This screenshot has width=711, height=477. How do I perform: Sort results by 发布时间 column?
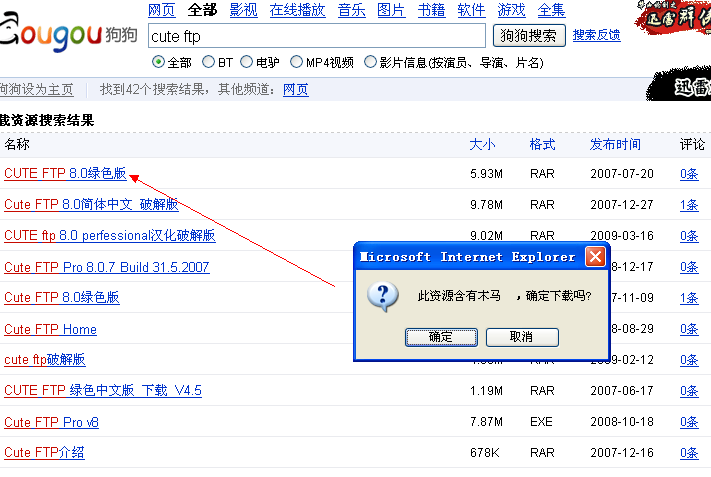615,145
